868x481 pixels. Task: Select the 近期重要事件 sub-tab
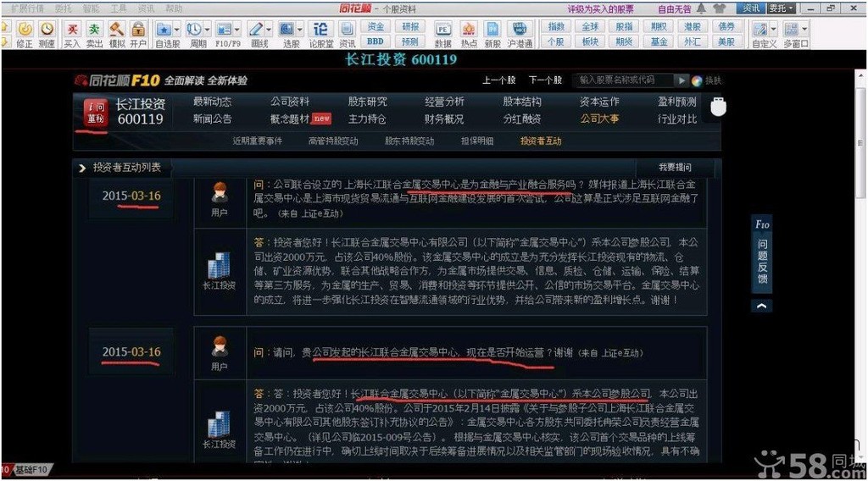point(258,141)
